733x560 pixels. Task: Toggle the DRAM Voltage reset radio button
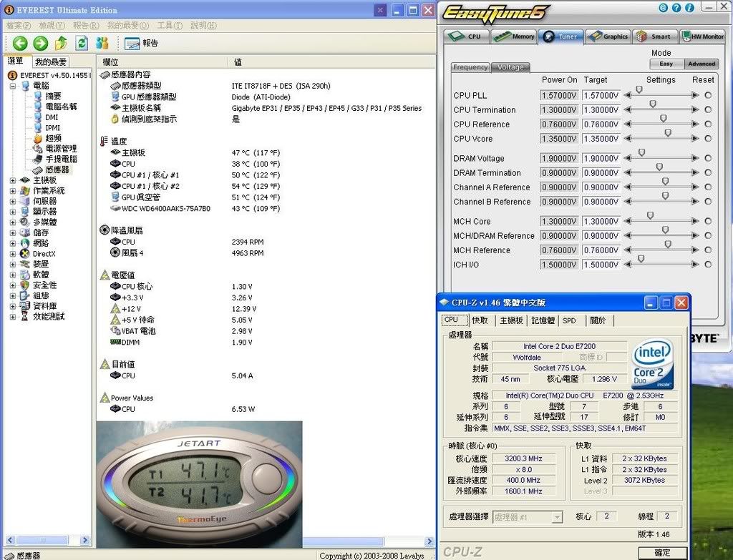tap(708, 158)
